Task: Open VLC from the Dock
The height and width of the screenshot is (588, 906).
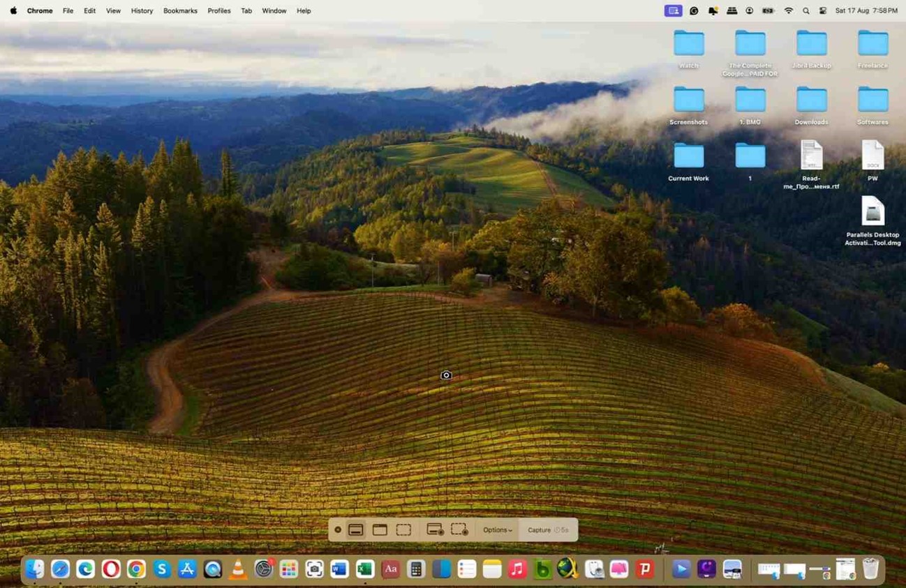Action: click(238, 569)
